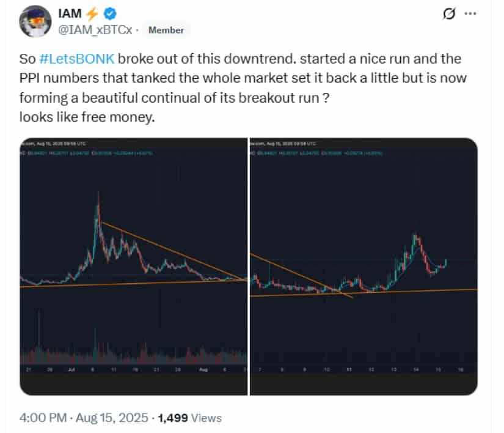Open the #LetsBONK hashtag link

[76, 59]
